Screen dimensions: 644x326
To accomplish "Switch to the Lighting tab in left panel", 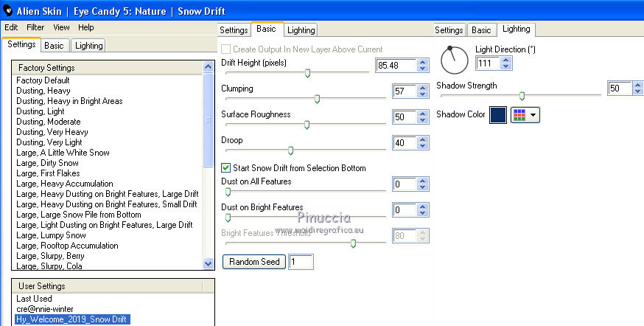I will point(88,46).
